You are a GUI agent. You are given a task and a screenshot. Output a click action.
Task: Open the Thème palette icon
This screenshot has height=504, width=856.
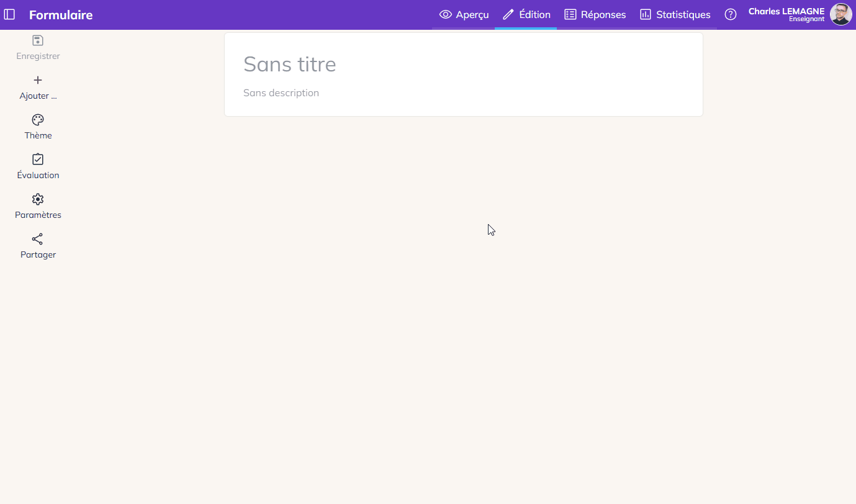38,120
